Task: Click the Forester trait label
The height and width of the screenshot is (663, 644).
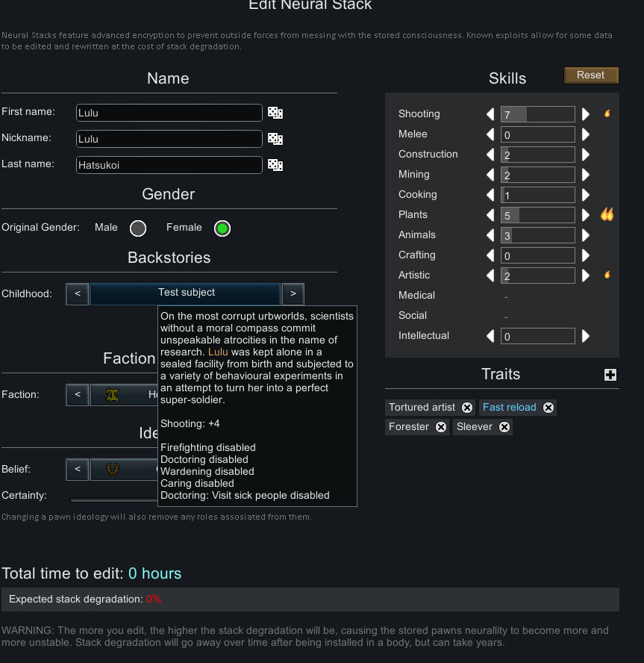Action: [409, 426]
